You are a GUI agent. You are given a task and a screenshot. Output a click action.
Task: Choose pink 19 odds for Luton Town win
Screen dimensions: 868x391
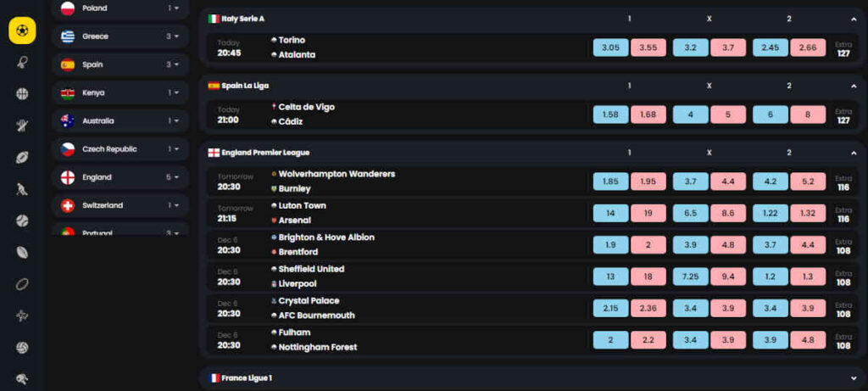click(x=648, y=213)
